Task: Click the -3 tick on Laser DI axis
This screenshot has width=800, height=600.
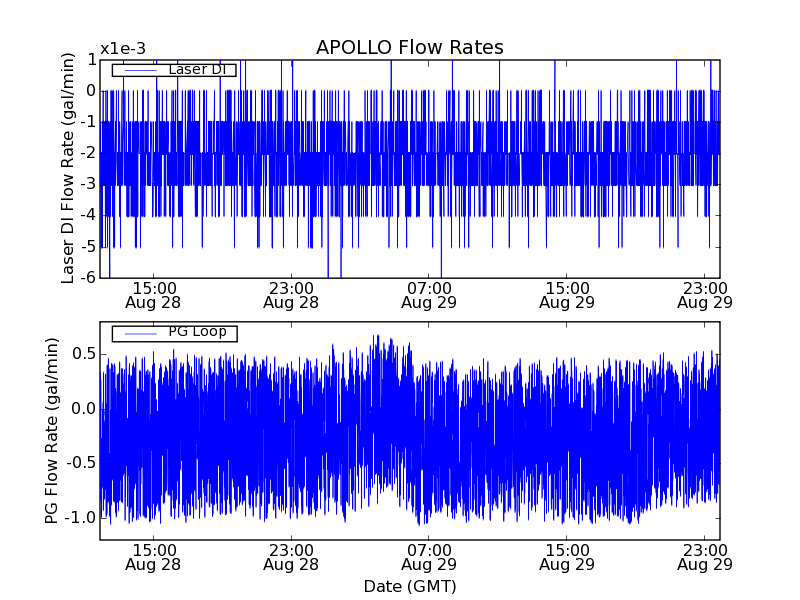Action: pos(88,184)
